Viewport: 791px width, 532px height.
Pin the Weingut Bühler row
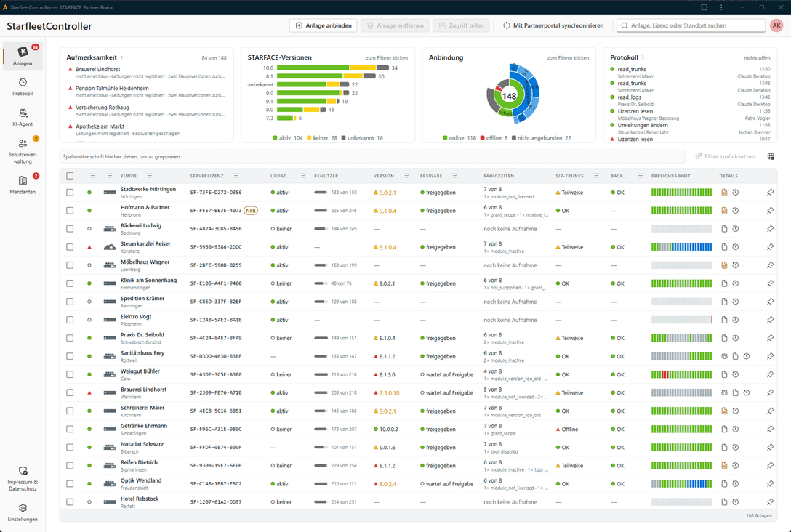click(771, 375)
